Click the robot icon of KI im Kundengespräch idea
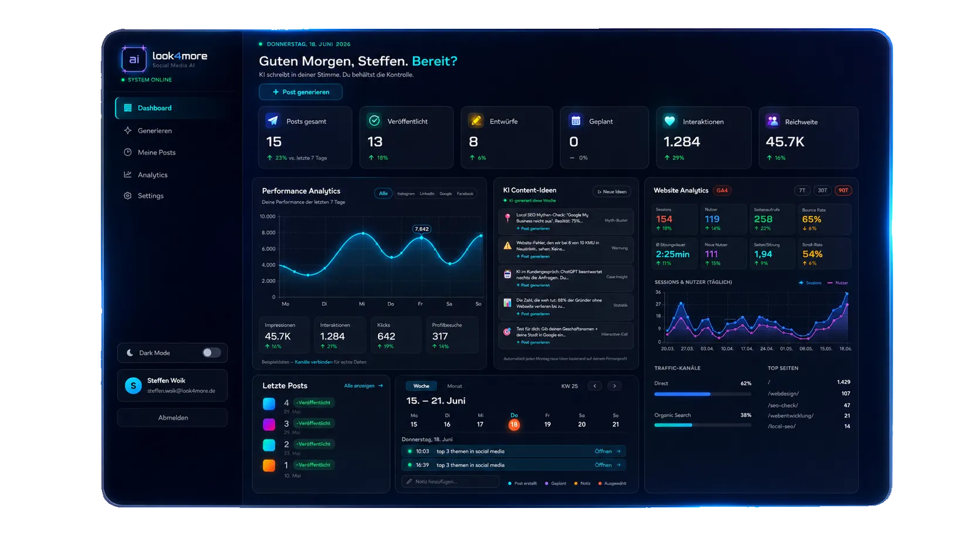The height and width of the screenshot is (552, 980). tap(508, 274)
